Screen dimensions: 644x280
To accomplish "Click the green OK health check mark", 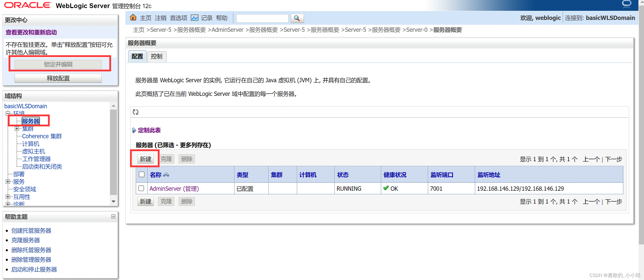I will click(386, 188).
